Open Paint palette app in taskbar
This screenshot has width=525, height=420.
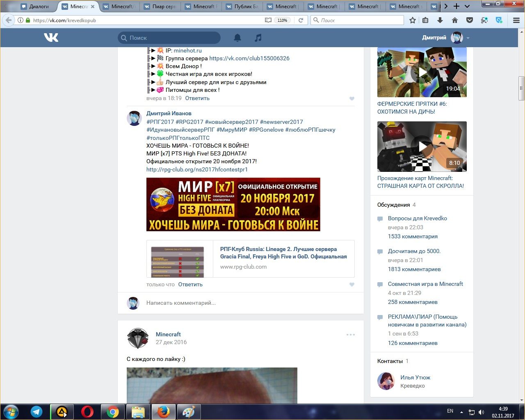[x=189, y=412]
